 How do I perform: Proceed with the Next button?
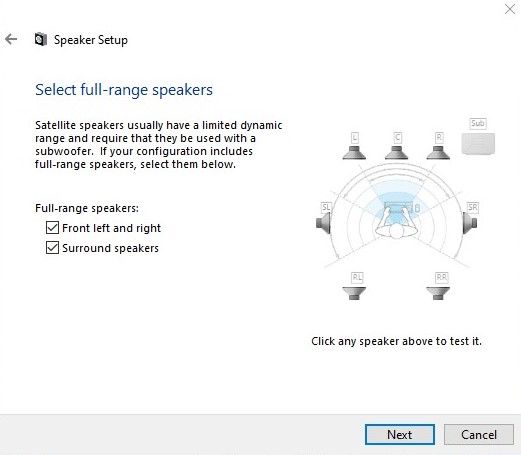point(400,434)
